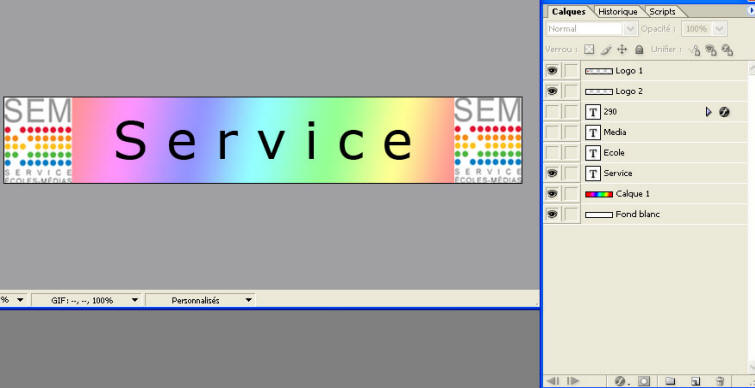Switch to the Historique tab

(x=618, y=12)
